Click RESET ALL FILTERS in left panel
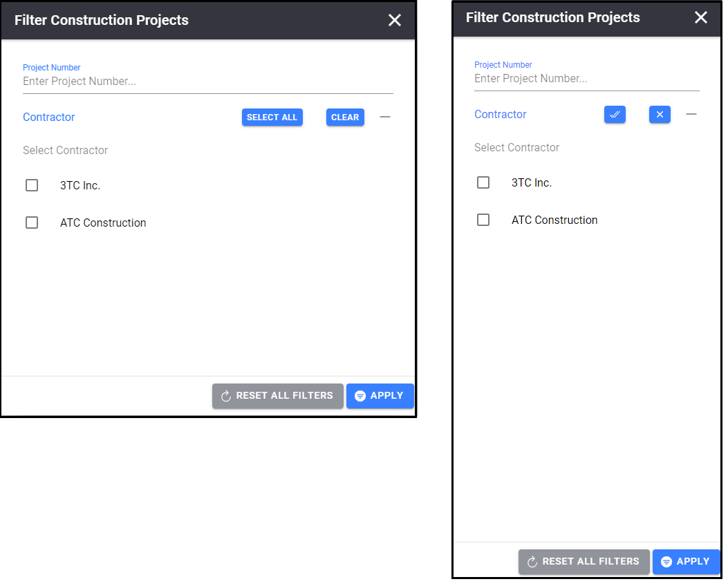 278,396
